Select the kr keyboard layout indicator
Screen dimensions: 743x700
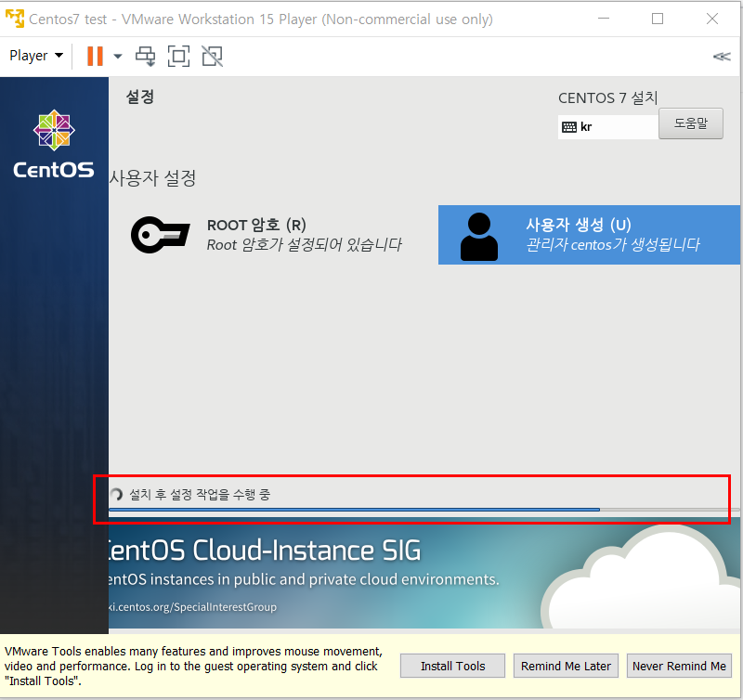tap(608, 127)
